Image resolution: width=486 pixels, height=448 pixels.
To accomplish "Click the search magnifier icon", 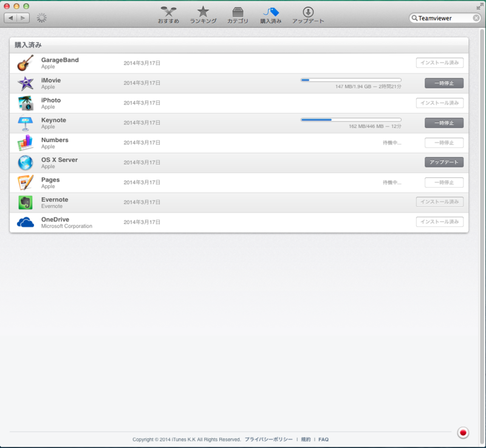I will 414,18.
